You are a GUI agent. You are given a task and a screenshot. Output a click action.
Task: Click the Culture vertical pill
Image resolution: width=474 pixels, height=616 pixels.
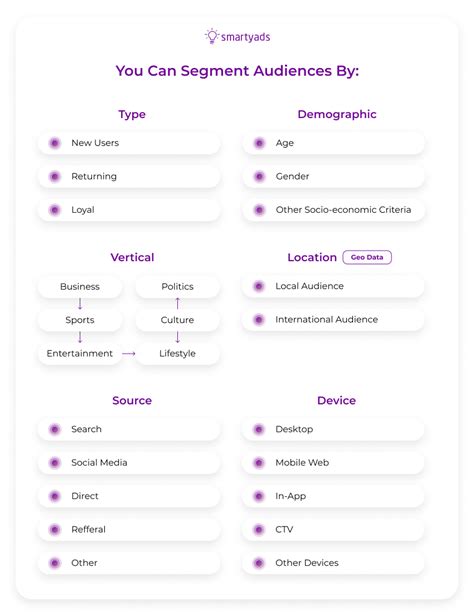pyautogui.click(x=178, y=320)
